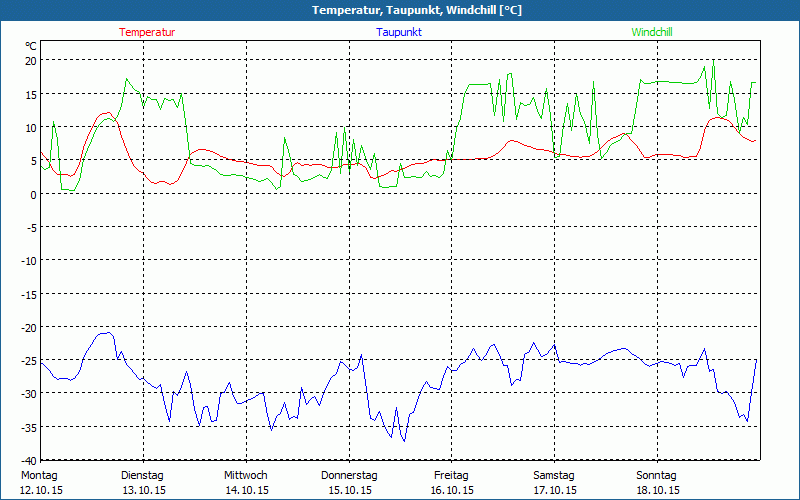Image resolution: width=800 pixels, height=500 pixels.
Task: Click the date '18.10.15'
Action: point(658,490)
